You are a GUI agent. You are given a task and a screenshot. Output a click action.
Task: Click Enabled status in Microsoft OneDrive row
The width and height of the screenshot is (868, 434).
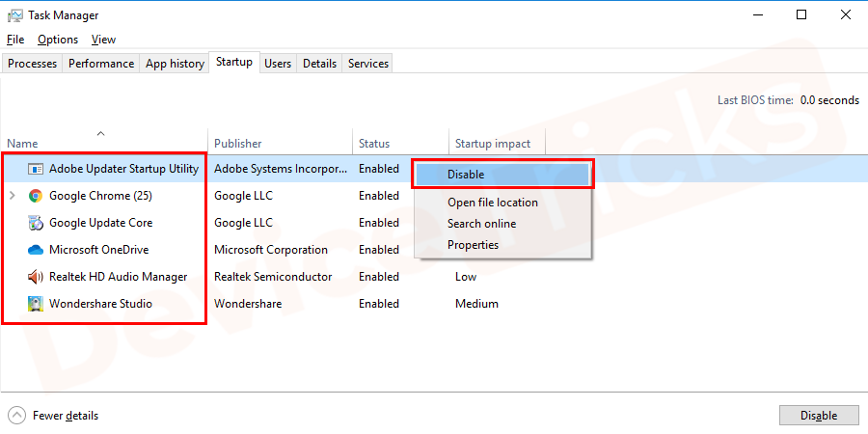pyautogui.click(x=379, y=250)
